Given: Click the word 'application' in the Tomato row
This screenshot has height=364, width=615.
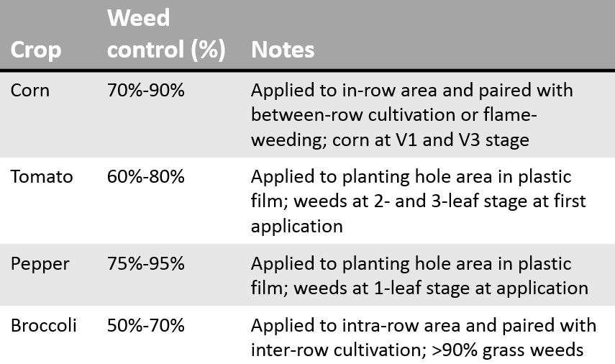Looking at the screenshot, I should click(x=297, y=227).
